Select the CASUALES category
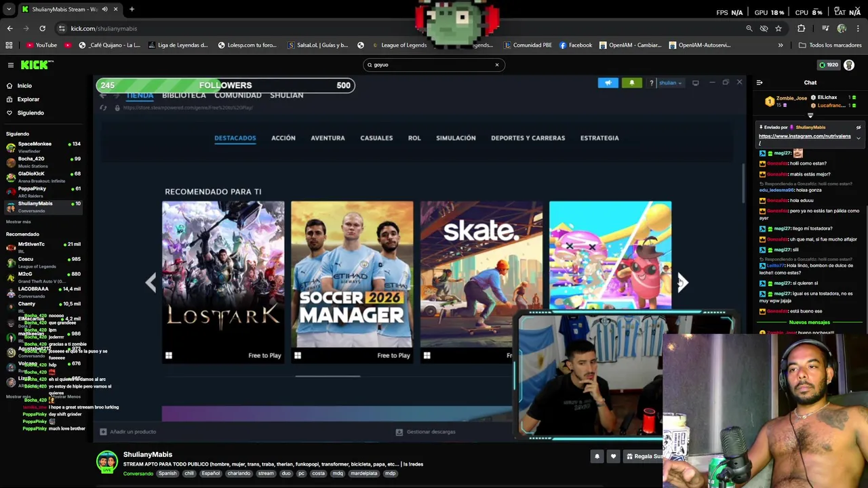Screen dimensions: 868x488 [x=376, y=138]
